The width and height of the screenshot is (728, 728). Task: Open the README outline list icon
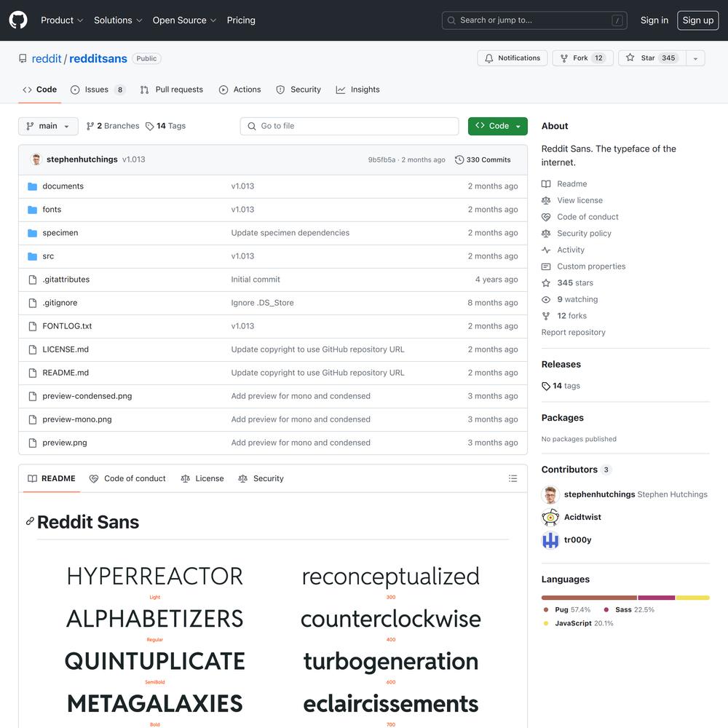coord(513,478)
